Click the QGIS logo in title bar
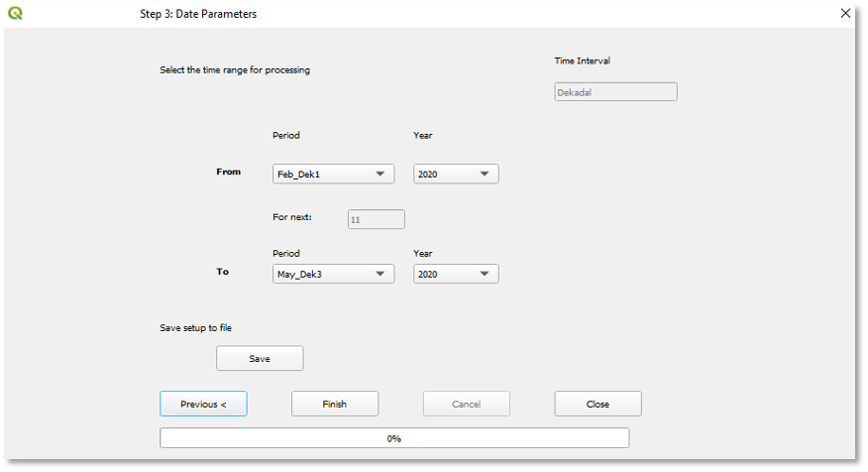Viewport: 868px width, 472px height. tap(15, 14)
